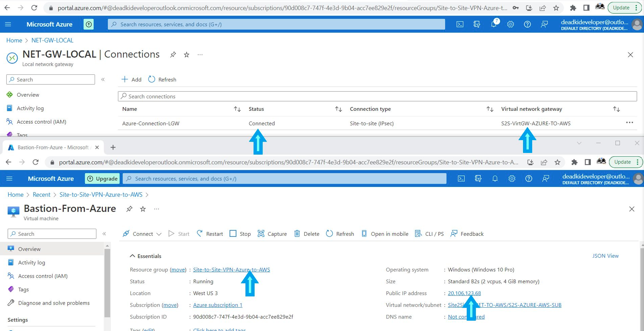Open feedback icon in Bastion-From-Azure portal header
Screen dimensions: 644x331
tap(546, 179)
